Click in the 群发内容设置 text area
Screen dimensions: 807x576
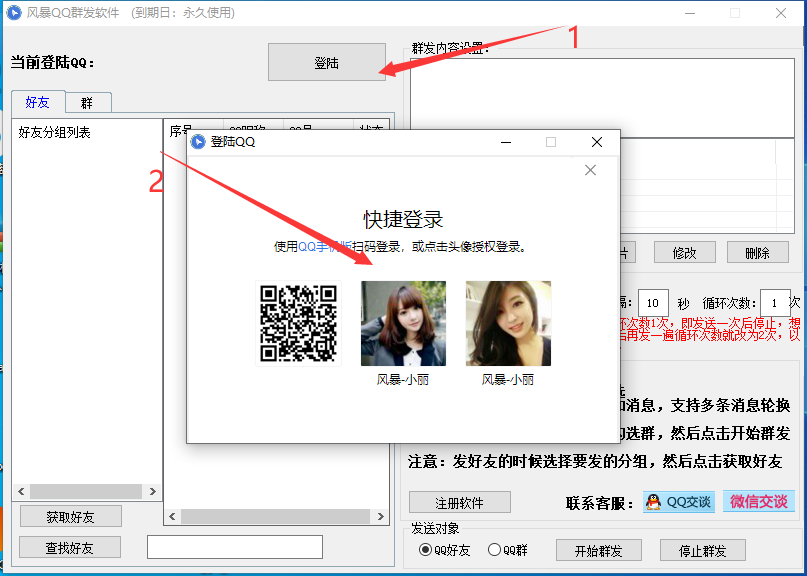602,98
